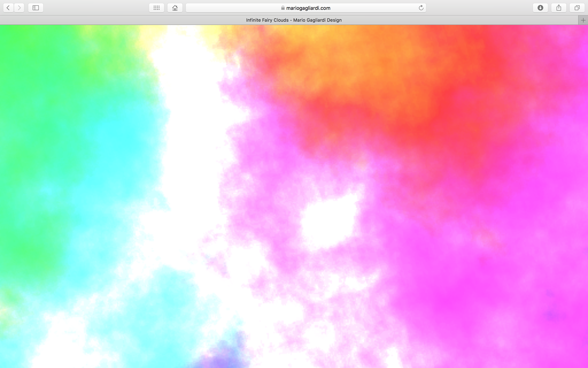Image resolution: width=588 pixels, height=368 pixels.
Task: Open Top Sites grid view
Action: [x=156, y=8]
